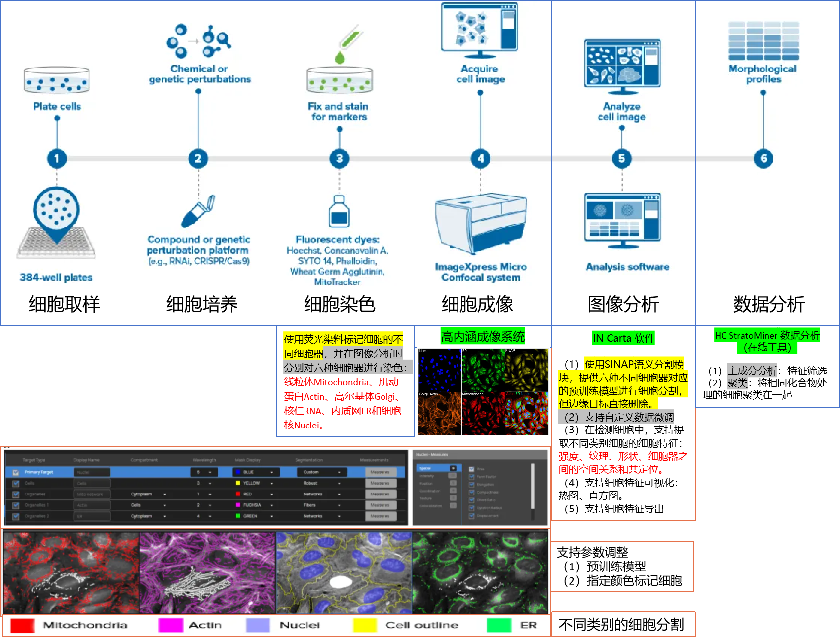
Task: Click step number 1 circle on timeline
Action: click(57, 159)
